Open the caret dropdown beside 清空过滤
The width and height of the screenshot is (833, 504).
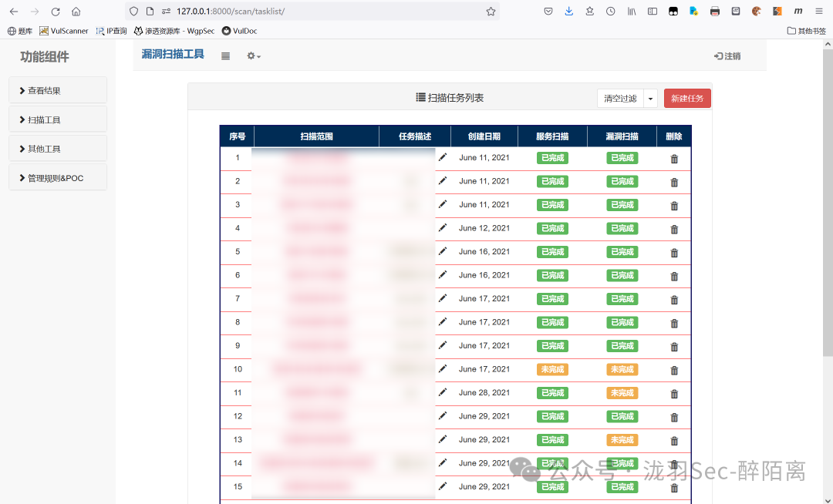651,98
